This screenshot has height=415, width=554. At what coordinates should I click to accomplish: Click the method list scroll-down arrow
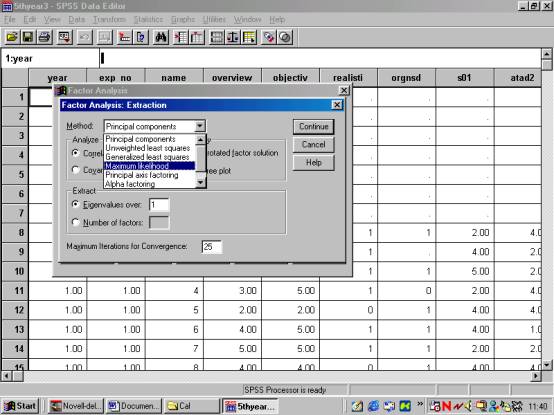tap(200, 183)
